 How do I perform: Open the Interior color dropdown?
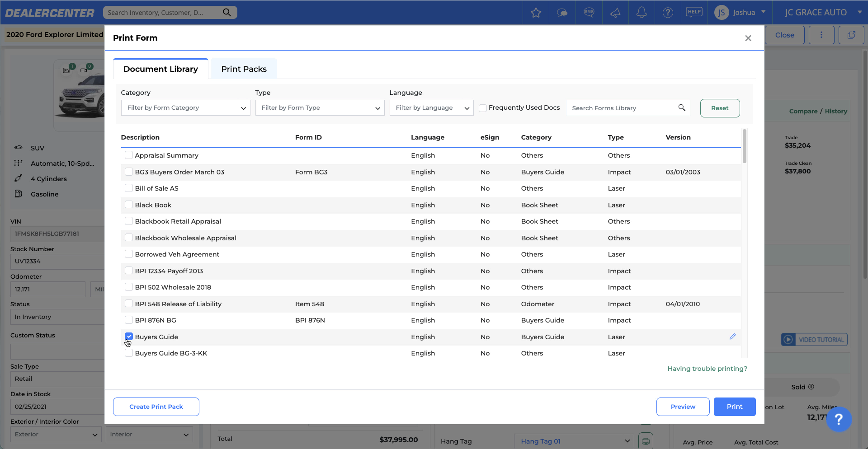point(149,434)
